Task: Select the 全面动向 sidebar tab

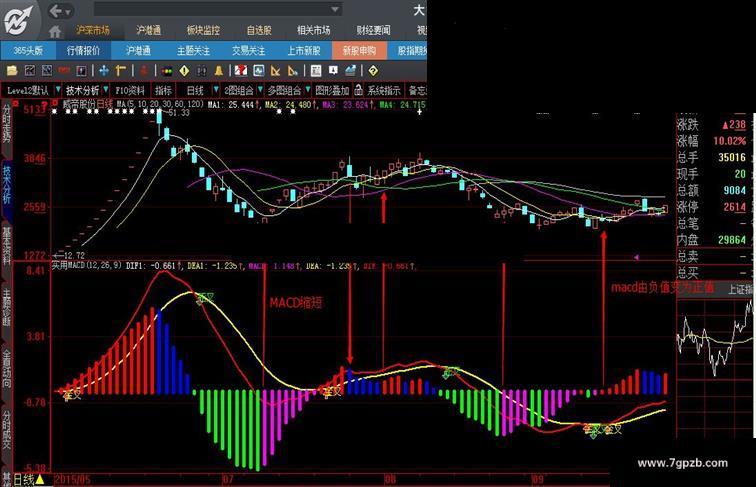Action: tap(6, 369)
